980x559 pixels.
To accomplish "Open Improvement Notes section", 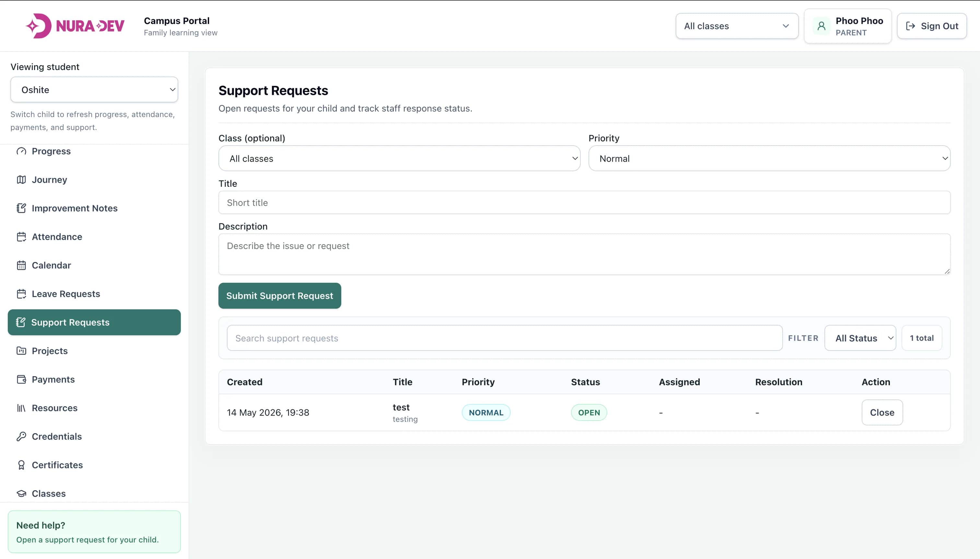I will (94, 208).
